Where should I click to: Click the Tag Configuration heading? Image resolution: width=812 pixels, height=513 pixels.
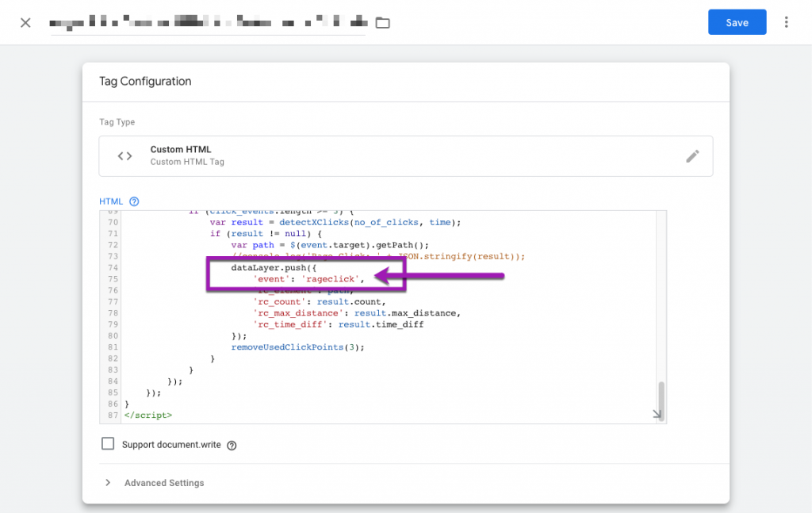145,82
